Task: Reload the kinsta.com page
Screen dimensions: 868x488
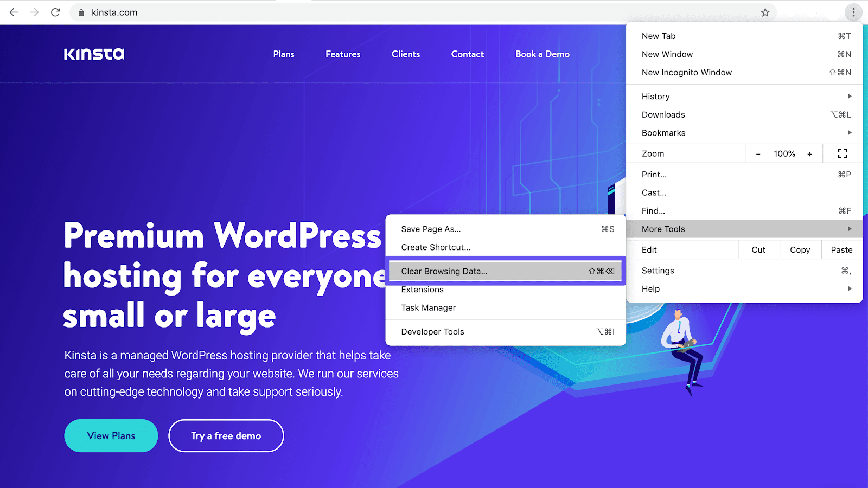Action: pos(55,12)
